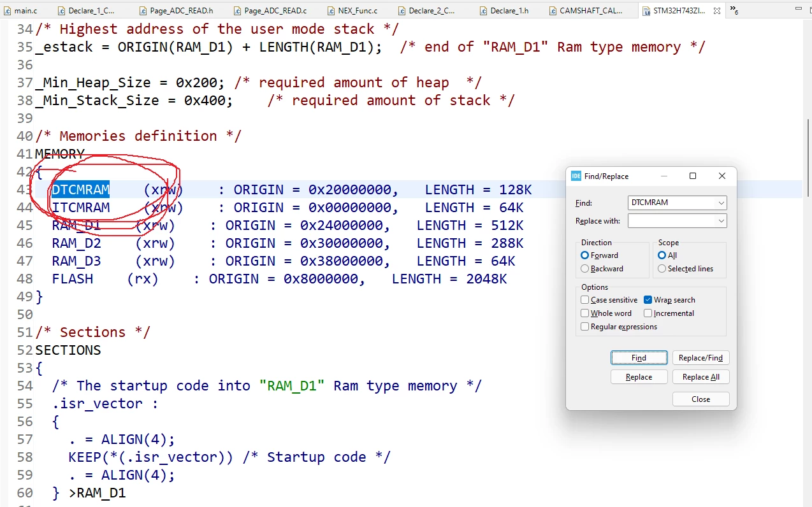The image size is (812, 507).
Task: Switch to the CAMSHAFT_CAL tab
Action: click(586, 11)
